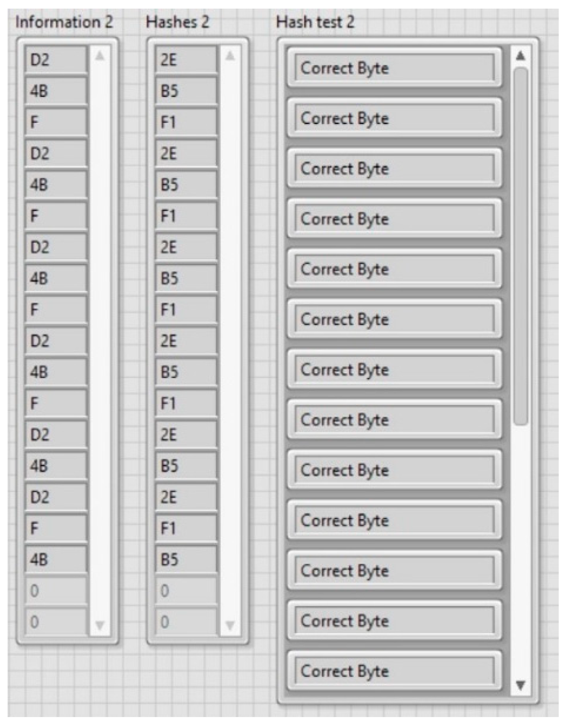The image size is (567, 728).
Task: Click the up arrow of Hash test 2 scrollbar
Action: [x=521, y=56]
